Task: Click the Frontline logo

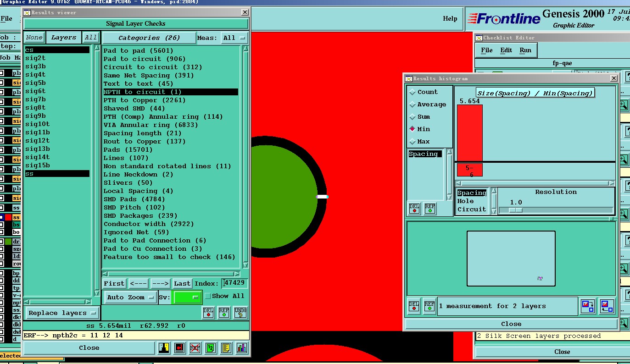Action: [504, 19]
